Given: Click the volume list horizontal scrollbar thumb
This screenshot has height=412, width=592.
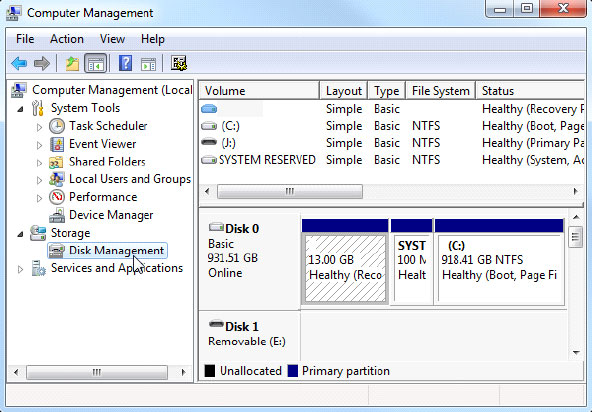Looking at the screenshot, I should tap(290, 191).
